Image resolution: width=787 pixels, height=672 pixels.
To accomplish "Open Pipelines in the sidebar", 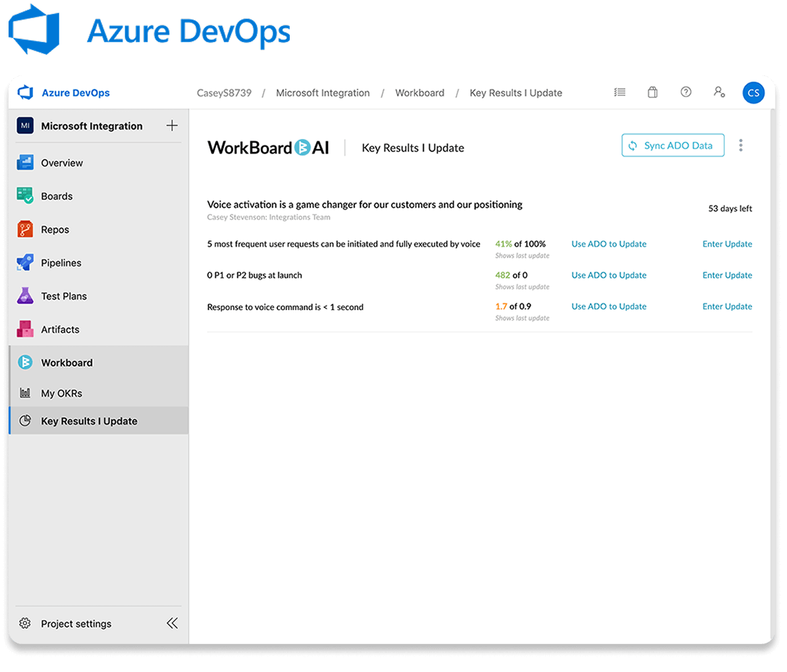I will pos(98,263).
